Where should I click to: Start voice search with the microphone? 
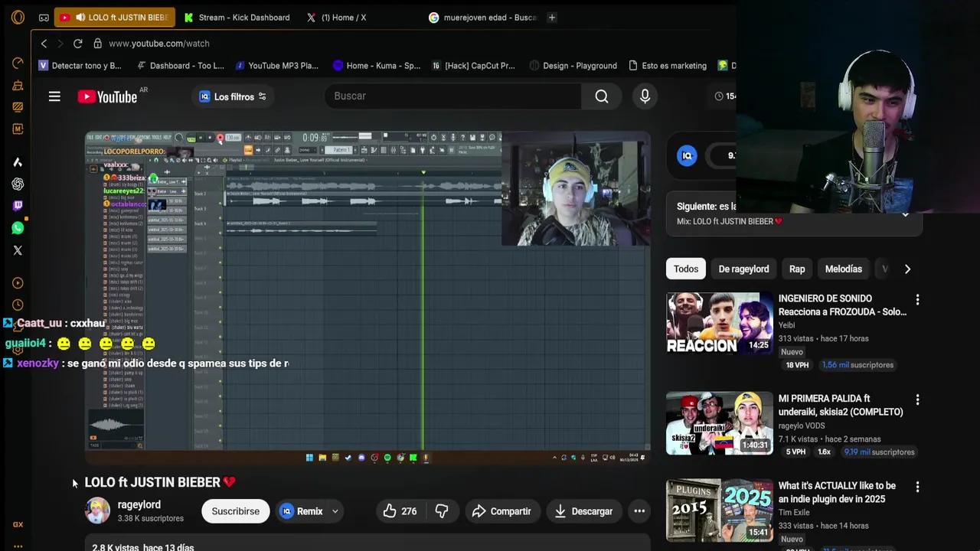coord(645,96)
